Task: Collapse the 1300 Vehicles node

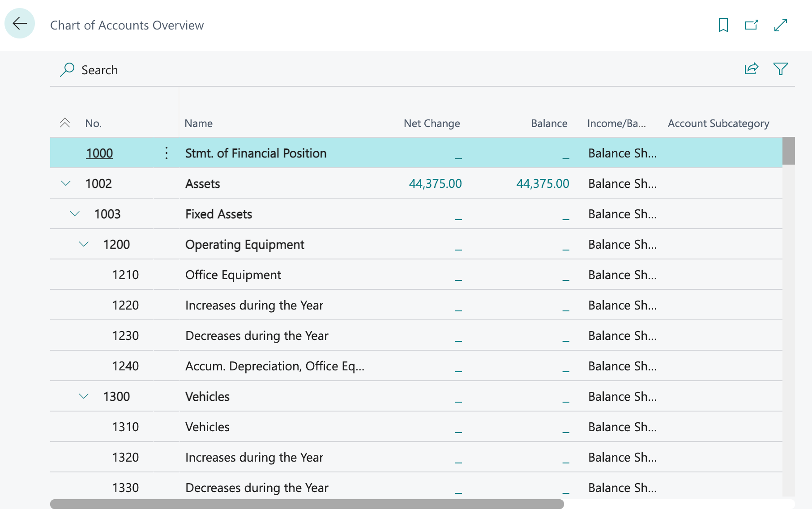Action: coord(84,396)
